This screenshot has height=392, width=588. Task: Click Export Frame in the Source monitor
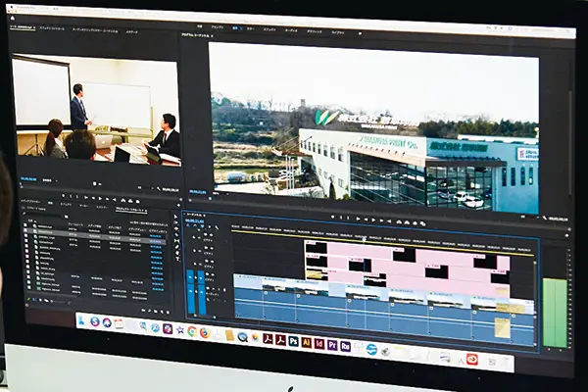[x=137, y=202]
